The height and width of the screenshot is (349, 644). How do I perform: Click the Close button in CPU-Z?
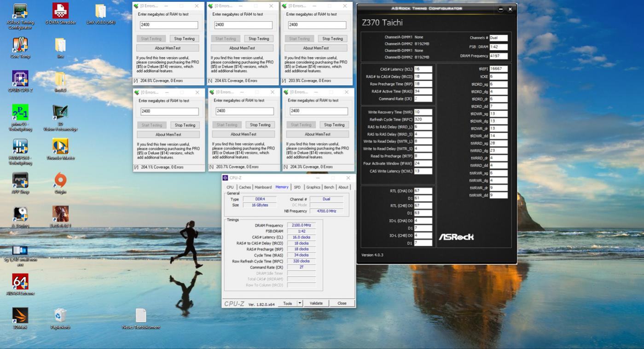point(342,303)
